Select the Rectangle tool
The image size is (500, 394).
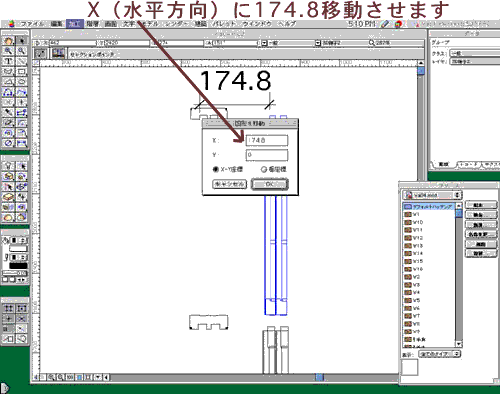21,71
